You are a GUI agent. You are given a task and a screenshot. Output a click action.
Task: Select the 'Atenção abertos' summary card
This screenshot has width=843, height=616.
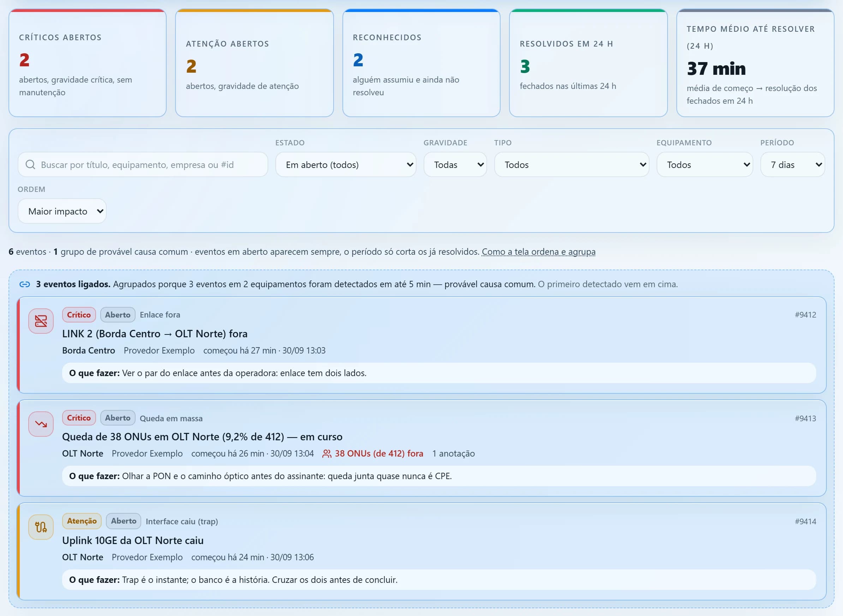(255, 63)
